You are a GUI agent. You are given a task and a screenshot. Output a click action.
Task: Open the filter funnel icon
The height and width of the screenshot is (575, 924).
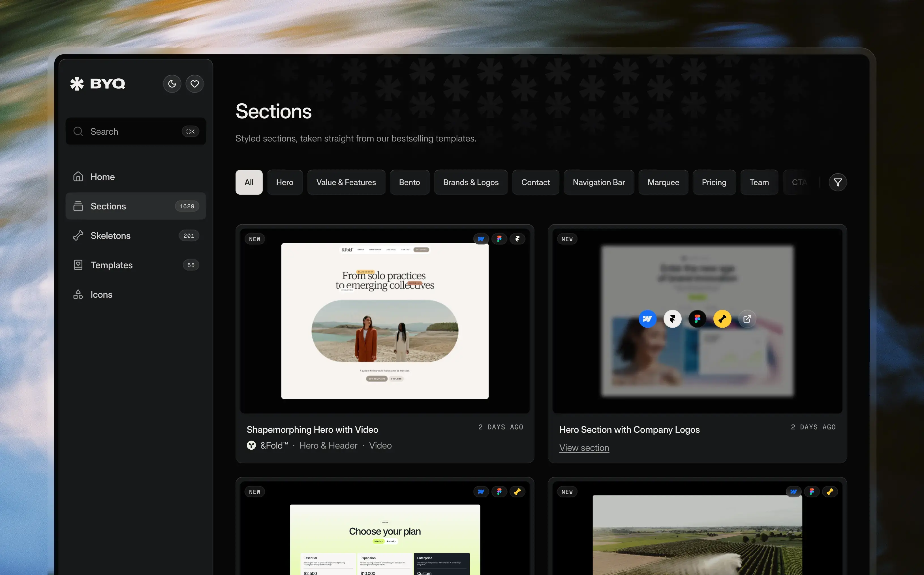pyautogui.click(x=837, y=182)
